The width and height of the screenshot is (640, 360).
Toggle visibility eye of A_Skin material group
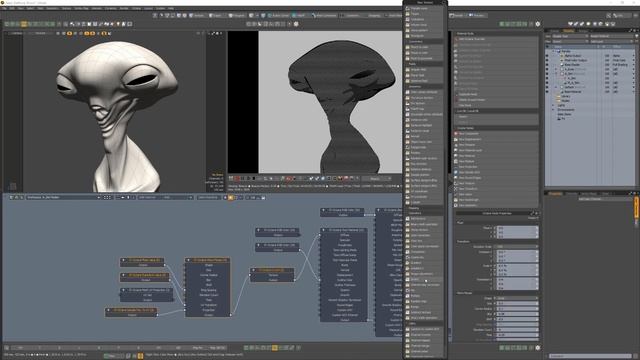[547, 74]
